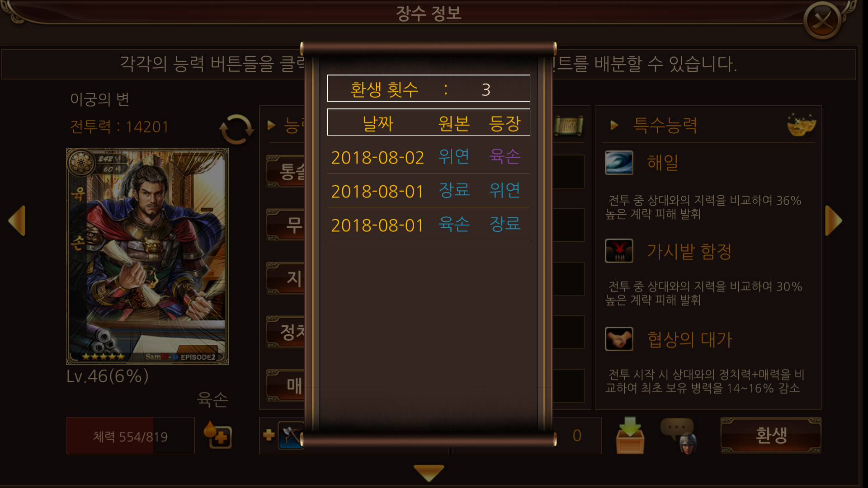Click the circular refresh arrows icon
Viewport: 868px width, 488px height.
(236, 129)
